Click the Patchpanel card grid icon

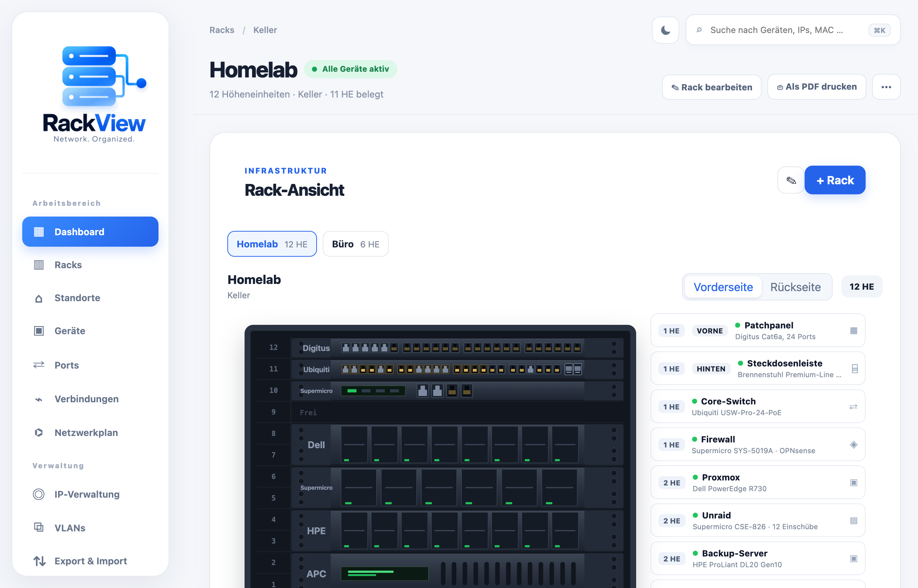tap(853, 331)
